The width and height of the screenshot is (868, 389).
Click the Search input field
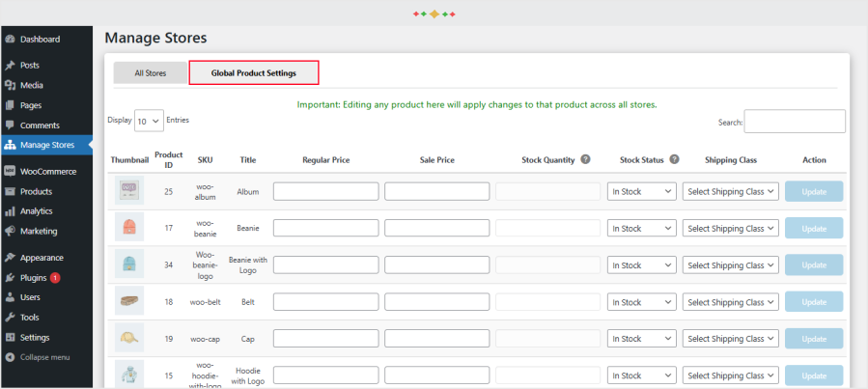pyautogui.click(x=795, y=122)
